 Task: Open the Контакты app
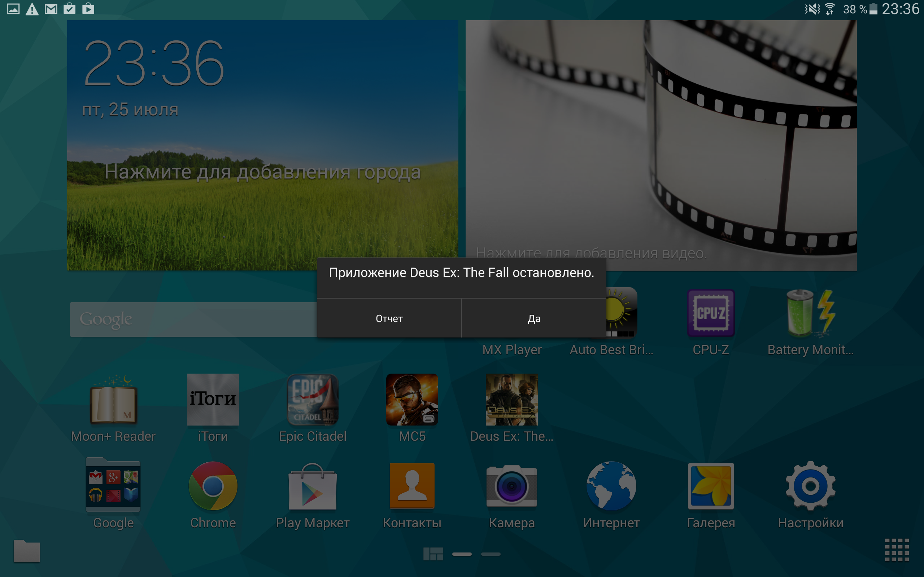point(412,486)
